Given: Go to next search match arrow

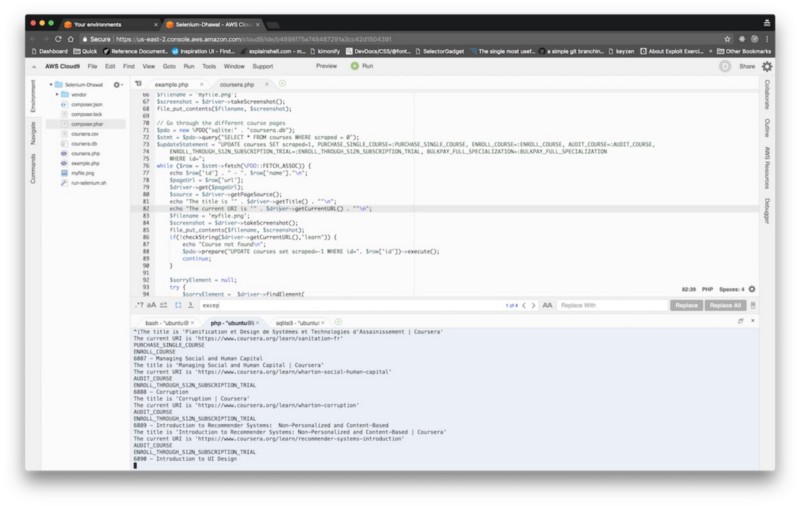Looking at the screenshot, I should coord(534,305).
